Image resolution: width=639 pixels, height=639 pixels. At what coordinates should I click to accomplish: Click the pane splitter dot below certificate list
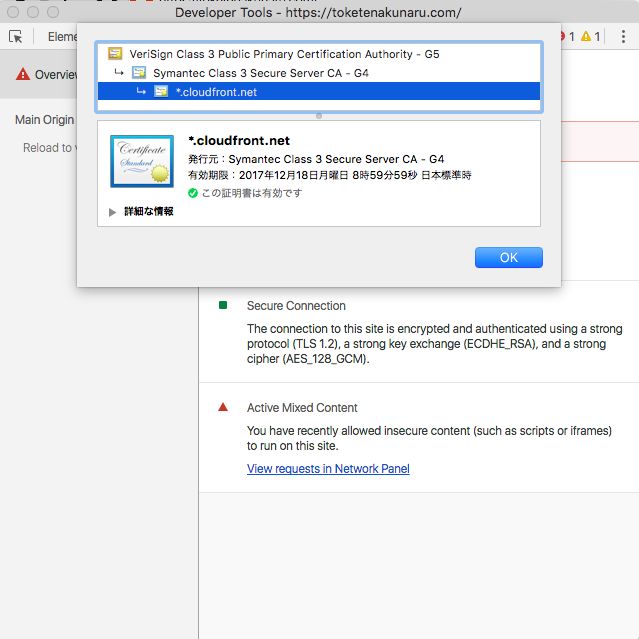(x=319, y=116)
